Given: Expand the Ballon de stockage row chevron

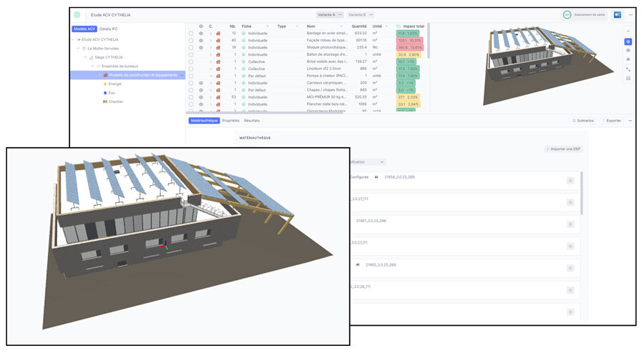Looking at the screenshot, I should point(210,54).
